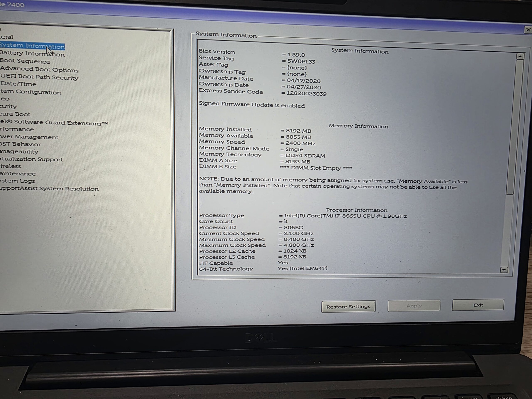This screenshot has width=532, height=399.
Task: Click the Memory Information heading
Action: click(358, 126)
